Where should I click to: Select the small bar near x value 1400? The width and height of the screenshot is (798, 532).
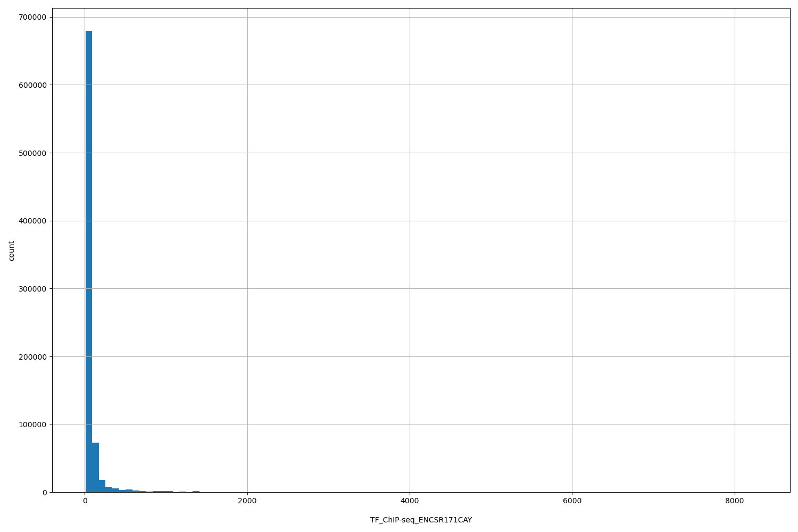197,491
